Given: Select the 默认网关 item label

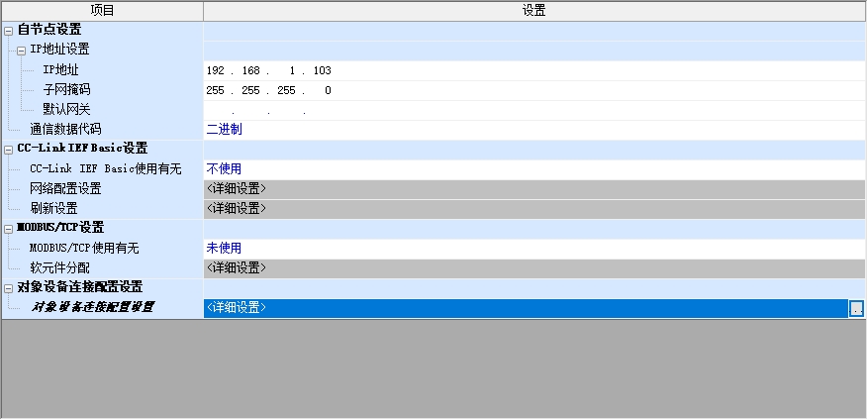Looking at the screenshot, I should tap(66, 110).
